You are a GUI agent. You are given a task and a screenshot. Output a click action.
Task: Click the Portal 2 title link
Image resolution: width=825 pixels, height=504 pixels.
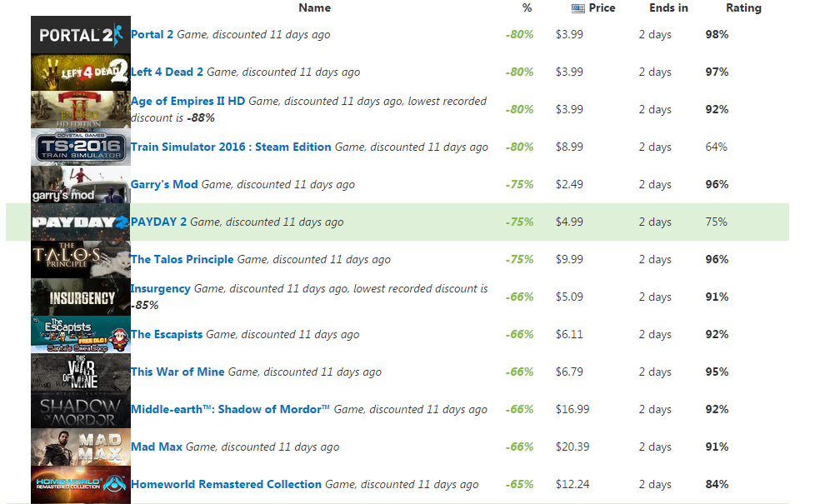(152, 35)
